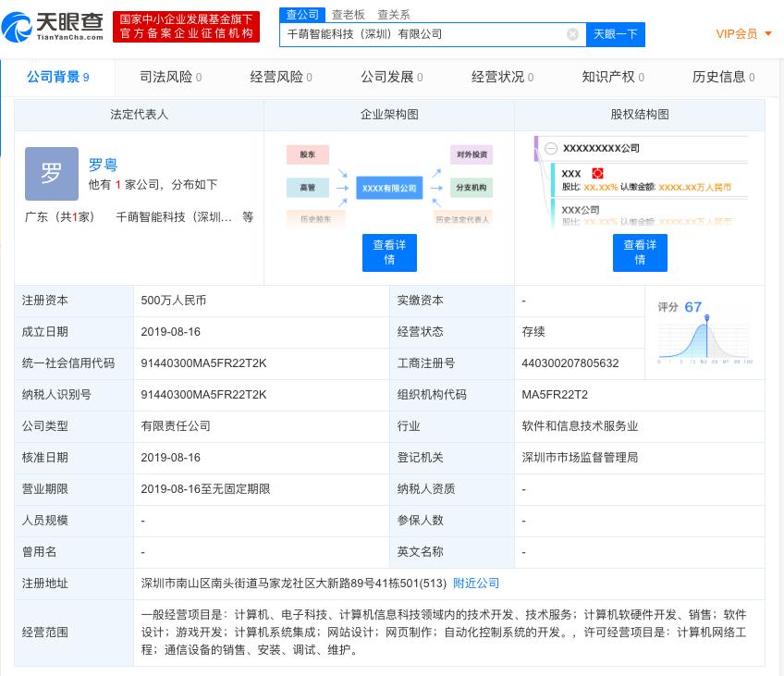This screenshot has height=676, width=784.
Task: Click the 罗 avatar tile
Action: tap(52, 174)
